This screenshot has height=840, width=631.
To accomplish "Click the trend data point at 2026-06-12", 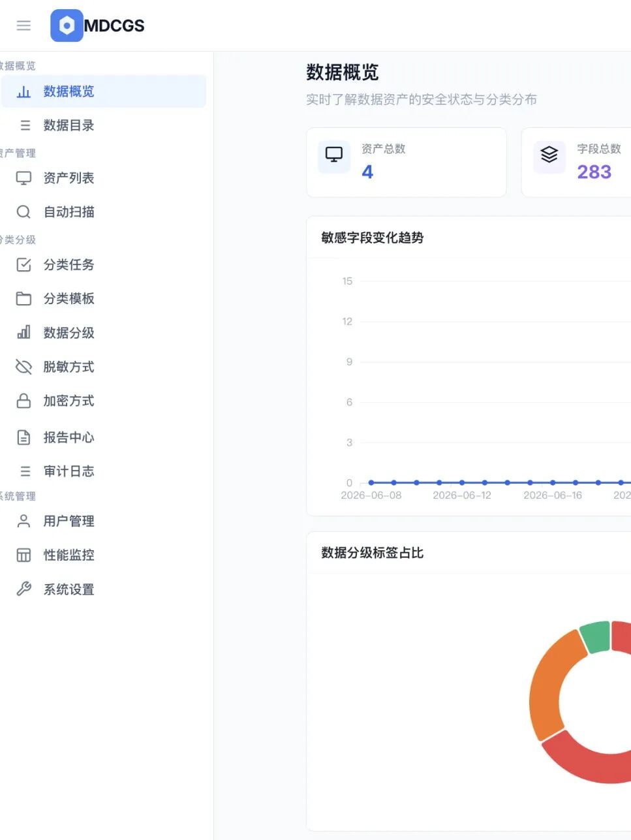I will 462,482.
